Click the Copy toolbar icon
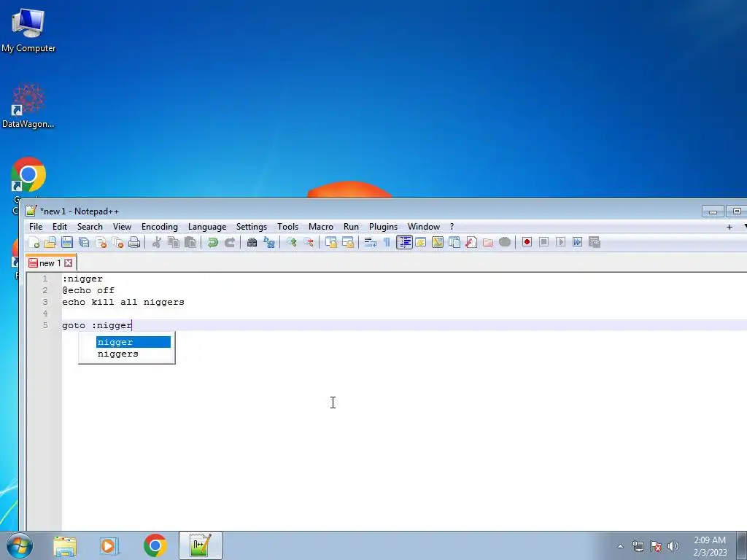This screenshot has width=747, height=560. [174, 242]
